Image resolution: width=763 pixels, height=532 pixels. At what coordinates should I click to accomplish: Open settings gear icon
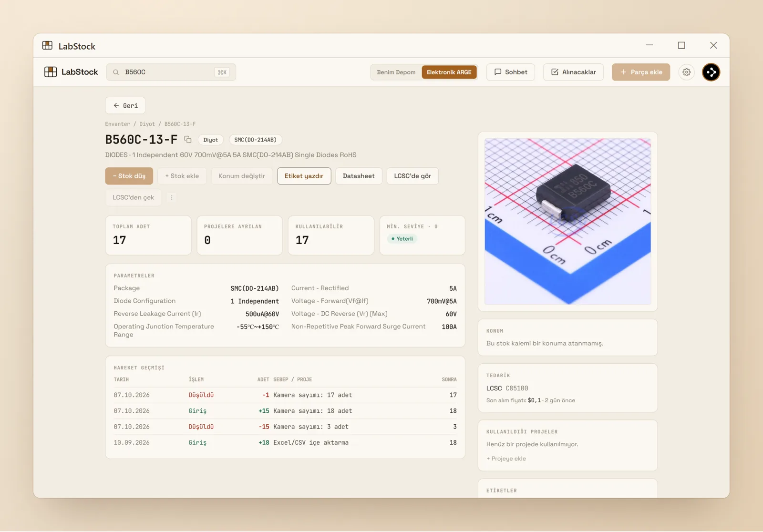686,72
